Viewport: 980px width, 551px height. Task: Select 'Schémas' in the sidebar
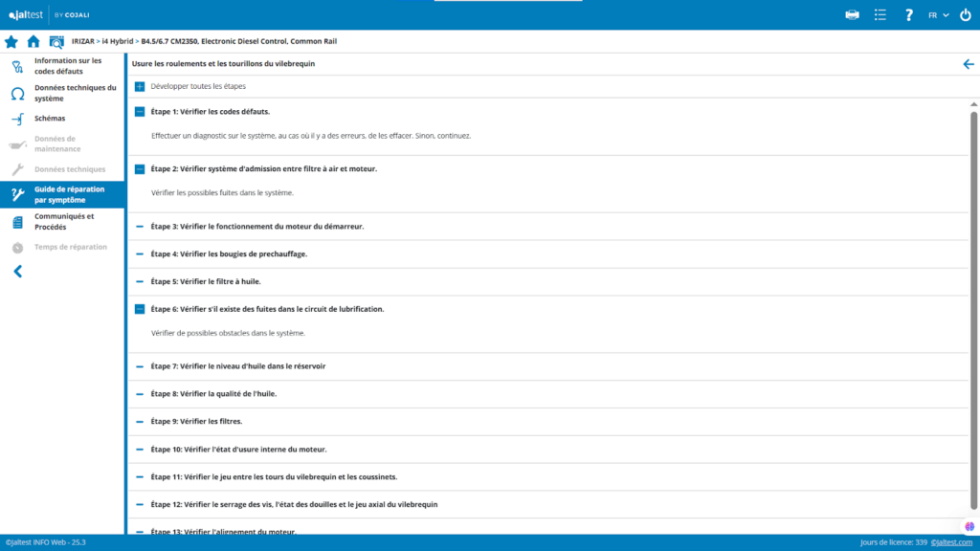click(49, 119)
